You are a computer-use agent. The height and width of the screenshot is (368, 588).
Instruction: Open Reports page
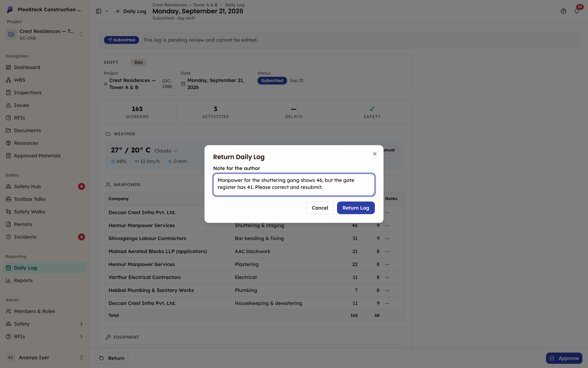(45, 280)
